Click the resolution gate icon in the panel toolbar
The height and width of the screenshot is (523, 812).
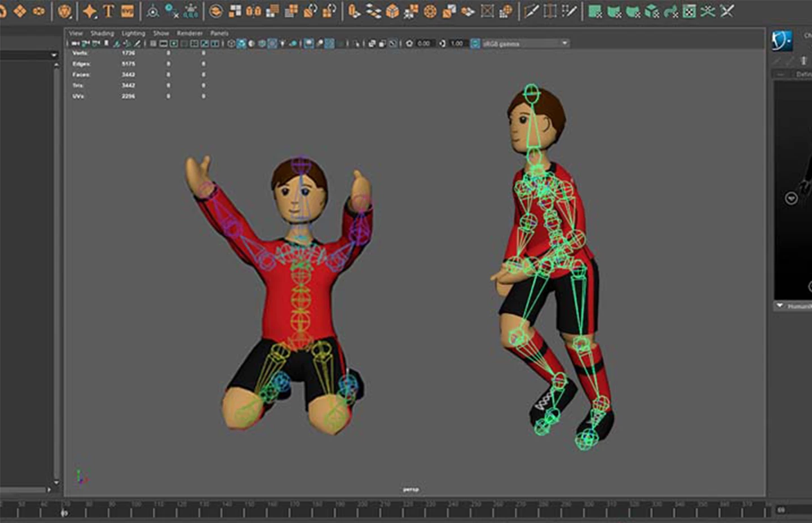pos(174,43)
